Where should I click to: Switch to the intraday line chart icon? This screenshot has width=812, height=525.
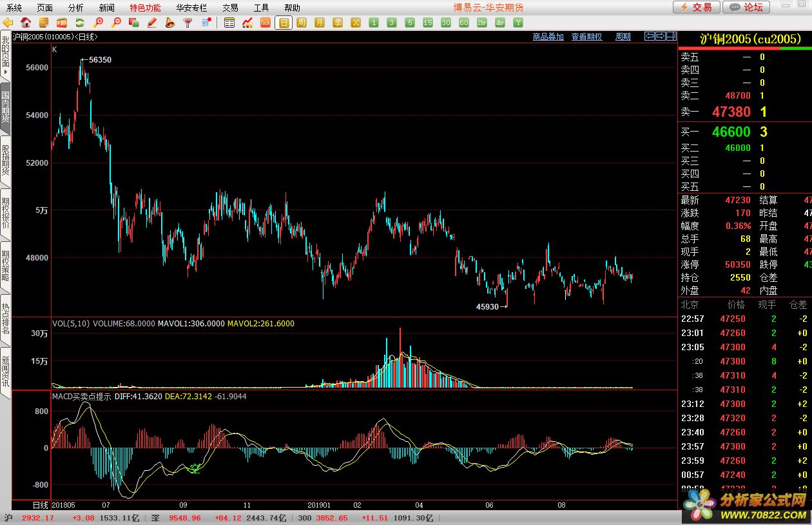coord(247,23)
